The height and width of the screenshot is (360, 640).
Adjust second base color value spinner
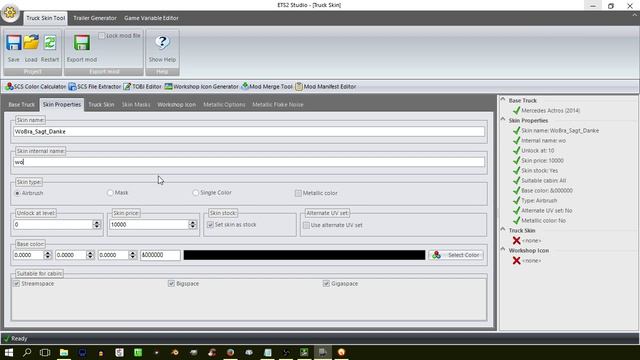[x=90, y=255]
